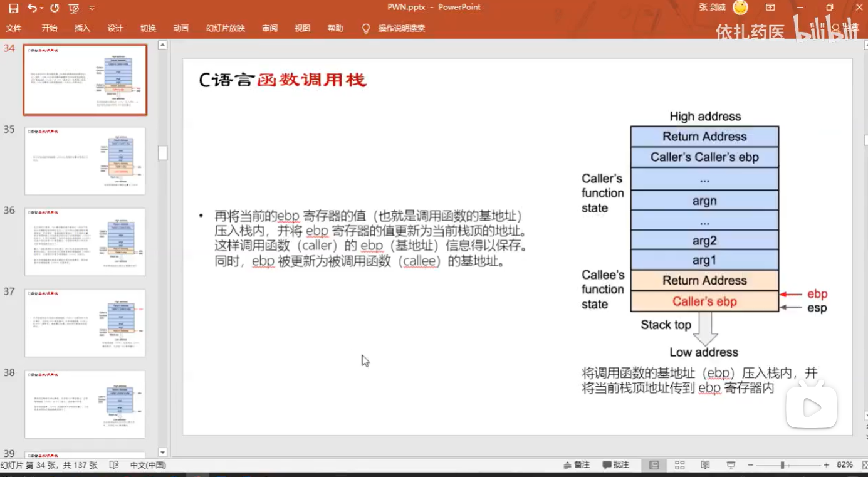
Task: Click the zoom in plus button
Action: (x=827, y=465)
